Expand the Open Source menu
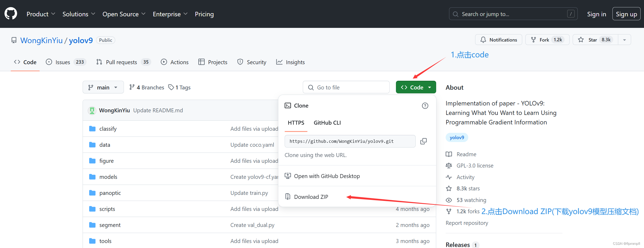The width and height of the screenshot is (644, 248). [124, 14]
